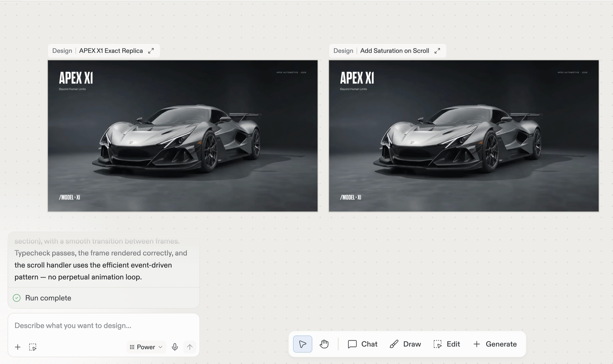613x364 pixels.
Task: Click 'APEX AUTOMOTIVE · 2026' text in left design
Action: pyautogui.click(x=291, y=73)
